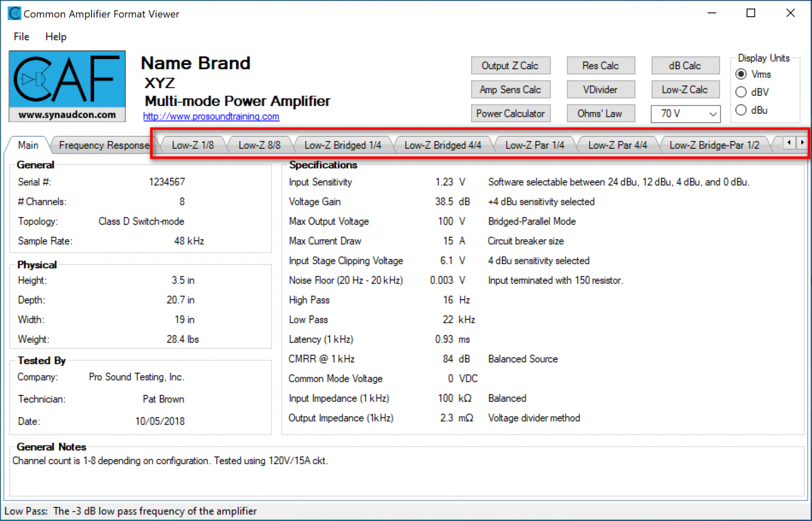
Task: Open the Low-Z Bridged 1/4 tab
Action: click(342, 146)
